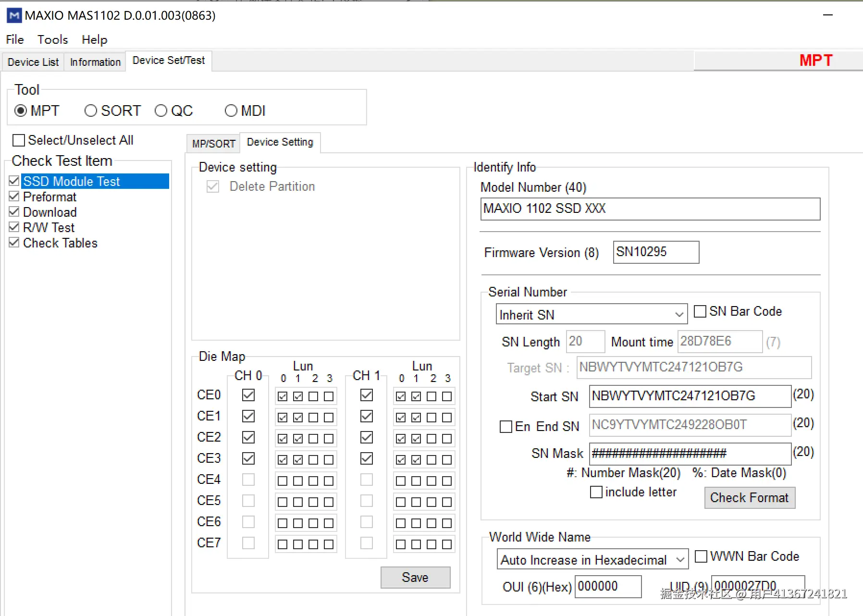Save the Die Map settings
Screen dimensions: 863x616
tap(415, 578)
